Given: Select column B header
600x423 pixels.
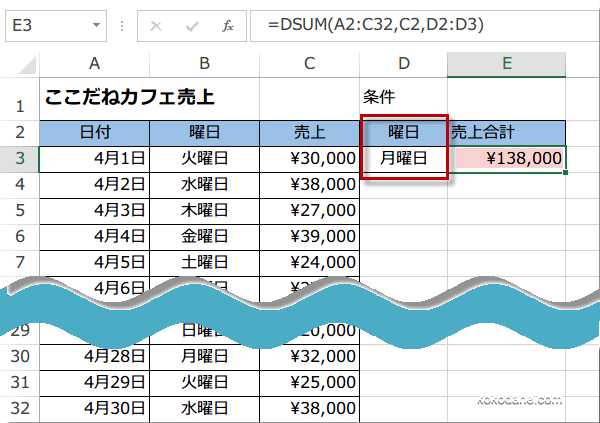Looking at the screenshot, I should pos(204,64).
